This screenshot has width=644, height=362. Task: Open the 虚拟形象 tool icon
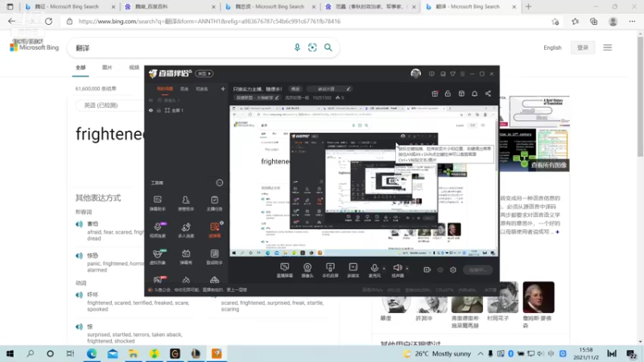tap(158, 257)
